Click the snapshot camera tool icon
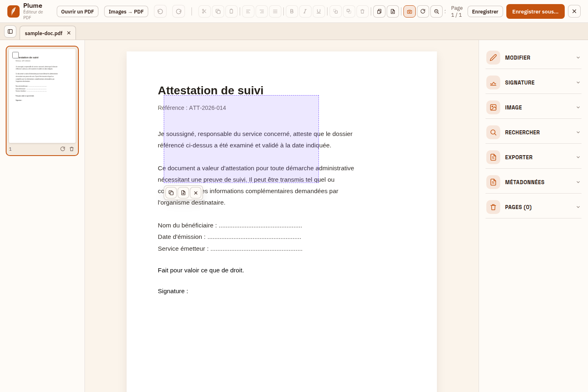Screen dimensions: 588x392 pyautogui.click(x=410, y=11)
